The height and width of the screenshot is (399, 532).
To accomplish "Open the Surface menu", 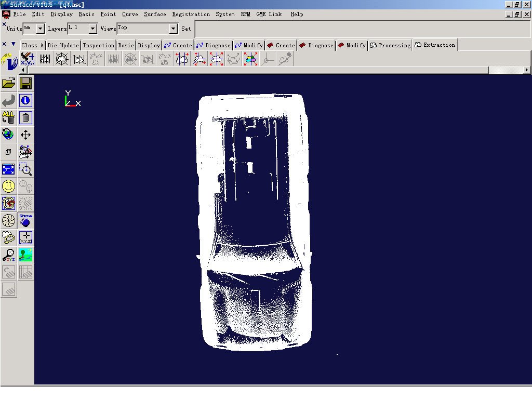I will [155, 14].
